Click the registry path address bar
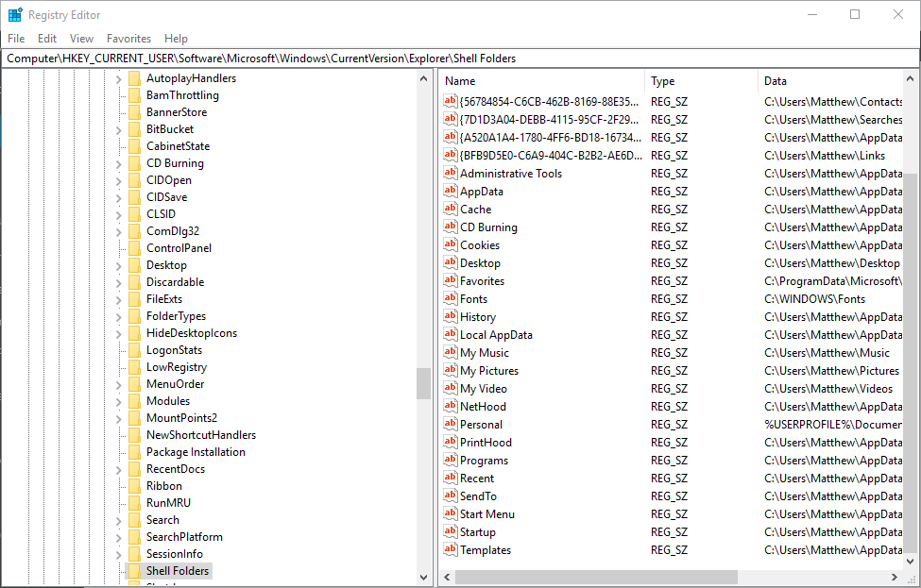921x588 pixels. click(460, 59)
